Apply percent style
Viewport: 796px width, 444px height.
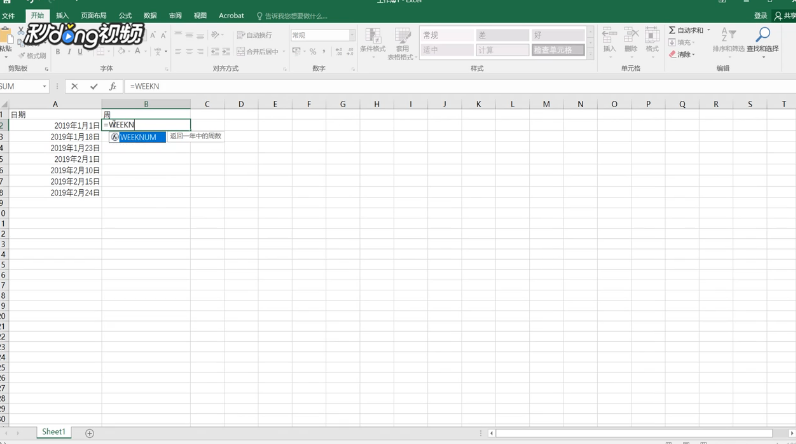point(313,52)
